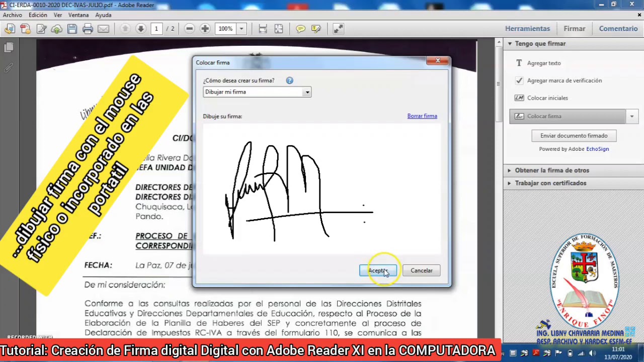Expand Trabajar con certificados section

click(510, 183)
